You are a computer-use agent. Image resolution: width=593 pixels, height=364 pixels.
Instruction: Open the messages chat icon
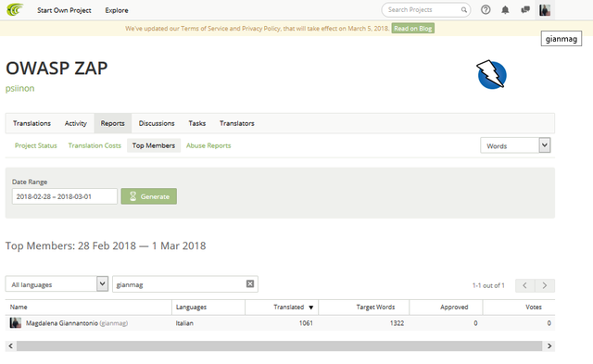(525, 10)
